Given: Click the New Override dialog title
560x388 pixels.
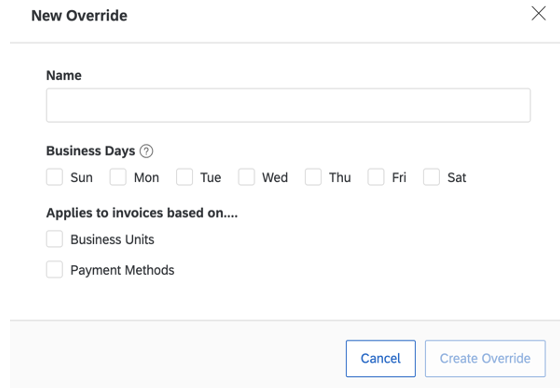Looking at the screenshot, I should 79,16.
